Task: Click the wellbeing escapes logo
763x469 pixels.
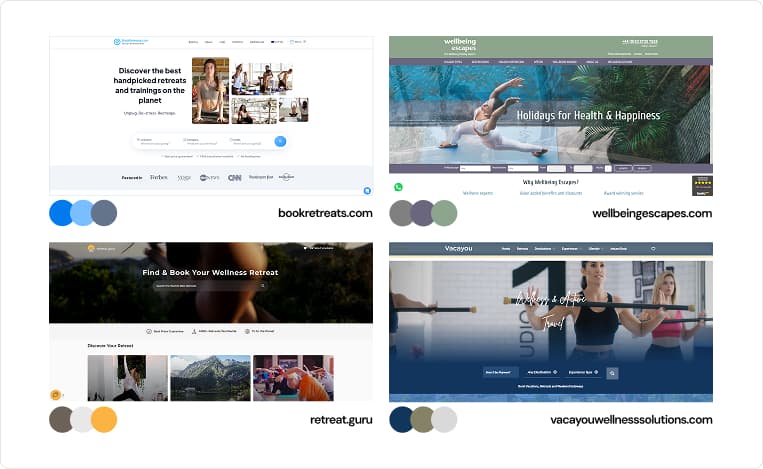Action: (460, 45)
